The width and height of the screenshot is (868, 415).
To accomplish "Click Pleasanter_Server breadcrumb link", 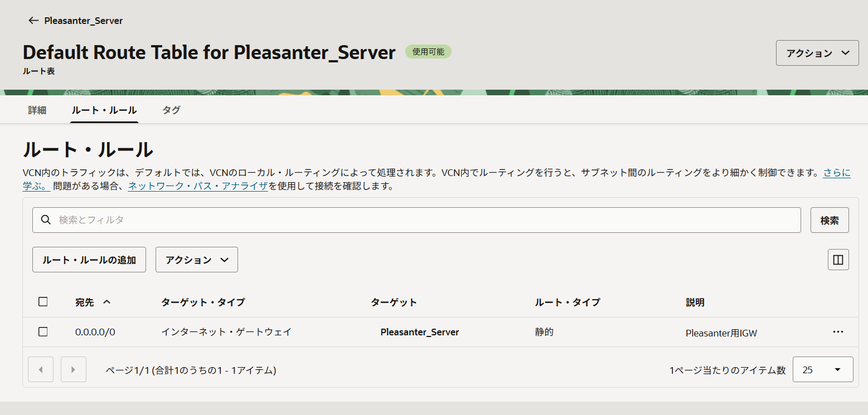I will click(84, 21).
